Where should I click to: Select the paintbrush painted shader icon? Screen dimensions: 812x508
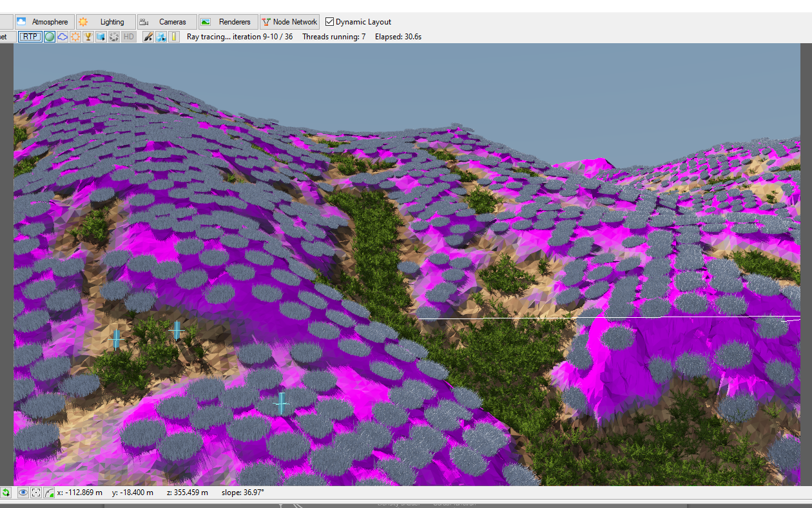tap(148, 37)
